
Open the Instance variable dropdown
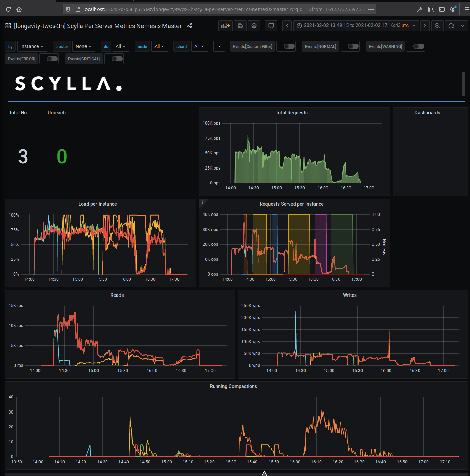coord(32,46)
